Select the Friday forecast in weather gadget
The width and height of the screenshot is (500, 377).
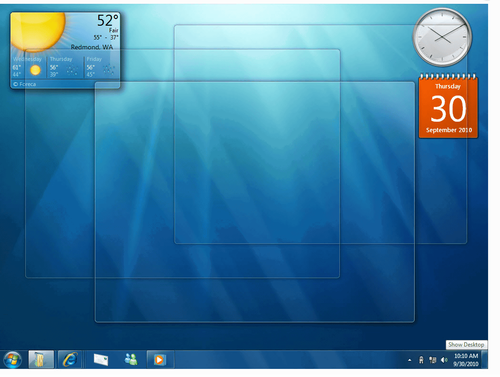click(101, 67)
